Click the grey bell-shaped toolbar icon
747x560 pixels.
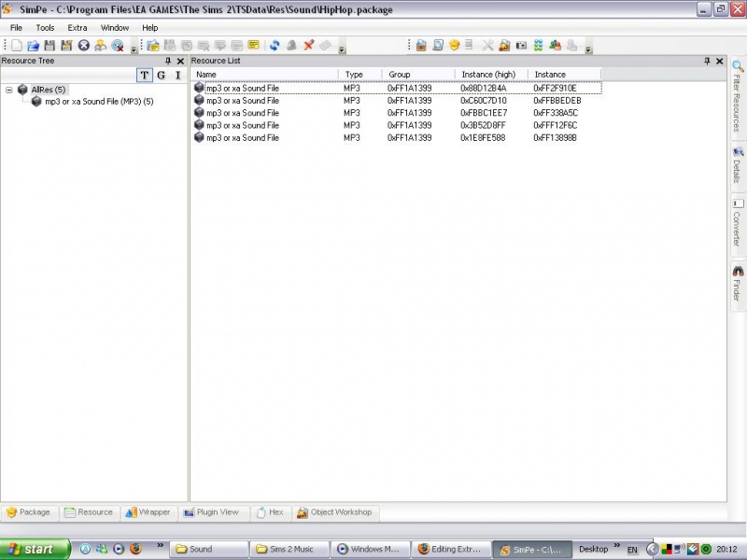(291, 45)
